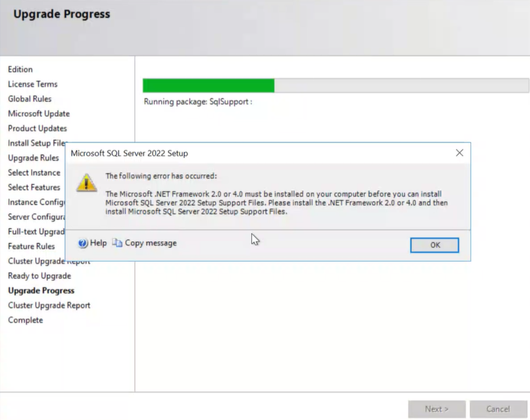The width and height of the screenshot is (530, 420).
Task: Select the Select Features step
Action: point(34,187)
